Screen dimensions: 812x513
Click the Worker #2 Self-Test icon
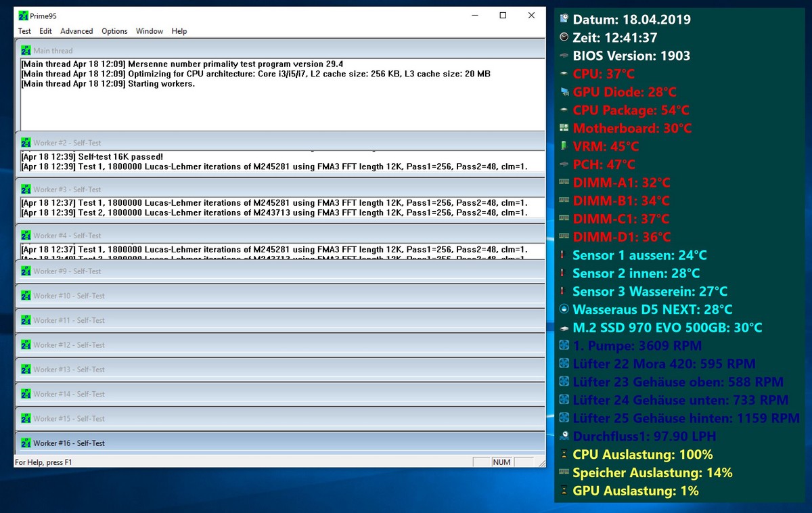(26, 143)
